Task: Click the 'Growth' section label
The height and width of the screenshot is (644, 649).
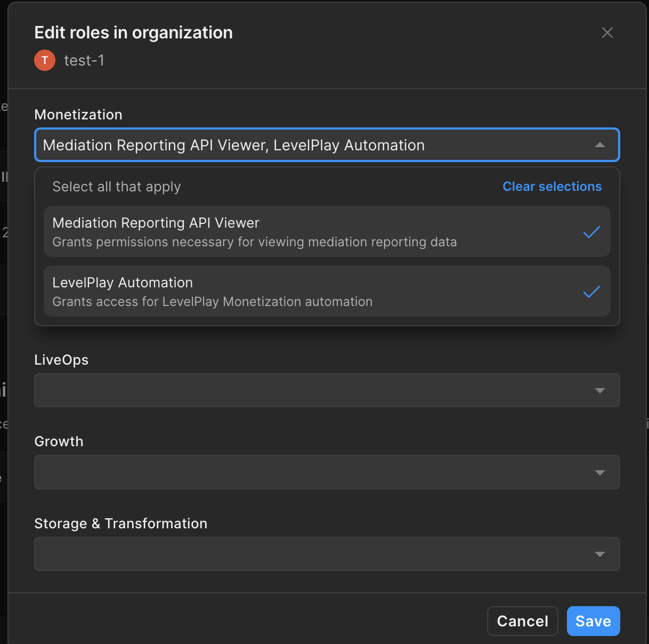Action: (59, 441)
